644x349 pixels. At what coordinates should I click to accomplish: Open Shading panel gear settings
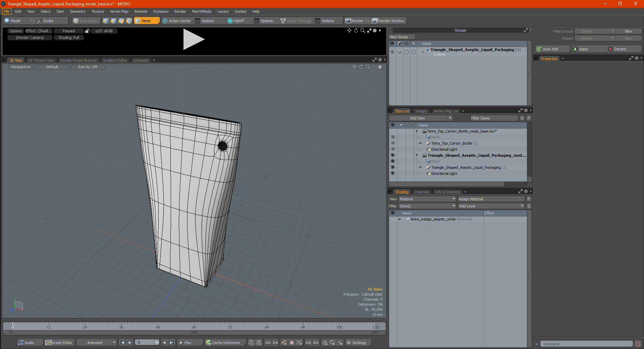point(526,191)
